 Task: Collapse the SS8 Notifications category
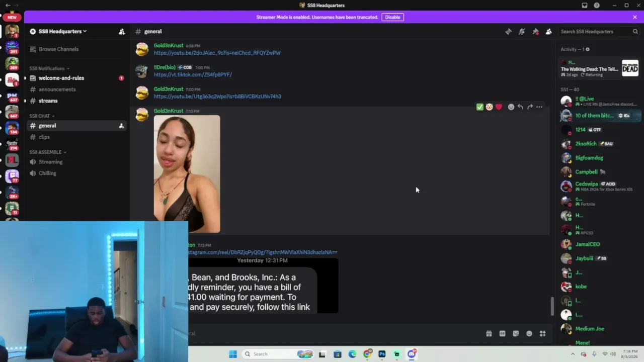[49, 68]
